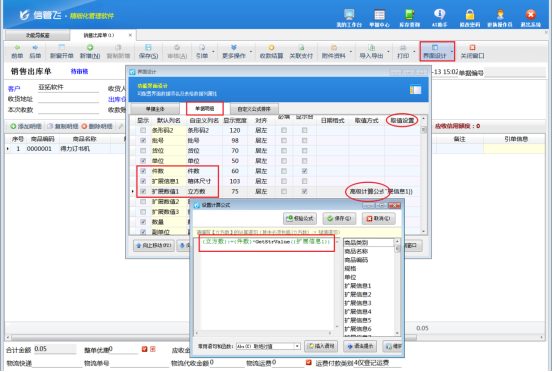Viewport: 553px width, 372px height.
Task: Select 扩展信息1 in formula field list
Action: click(358, 286)
